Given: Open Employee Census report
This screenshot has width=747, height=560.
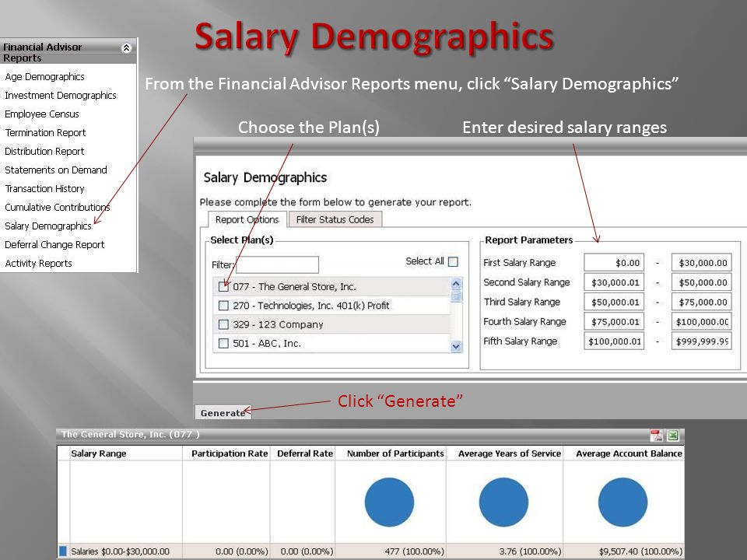Looking at the screenshot, I should coord(42,114).
